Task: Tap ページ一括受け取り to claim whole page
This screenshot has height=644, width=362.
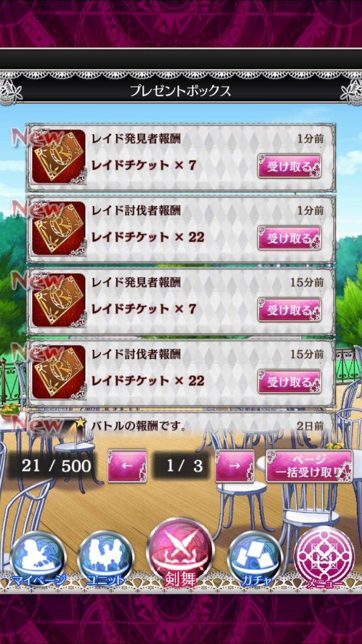Action: [309, 466]
